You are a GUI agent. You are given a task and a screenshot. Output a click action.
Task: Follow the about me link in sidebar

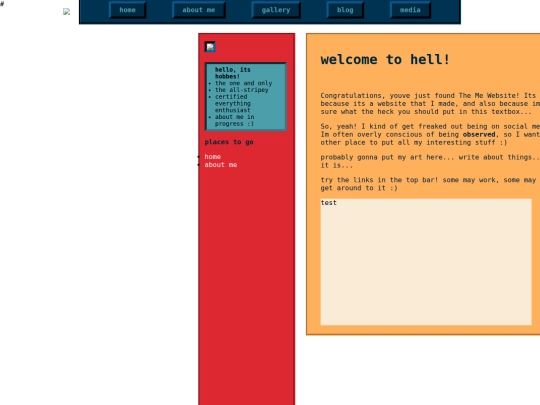[x=221, y=165]
